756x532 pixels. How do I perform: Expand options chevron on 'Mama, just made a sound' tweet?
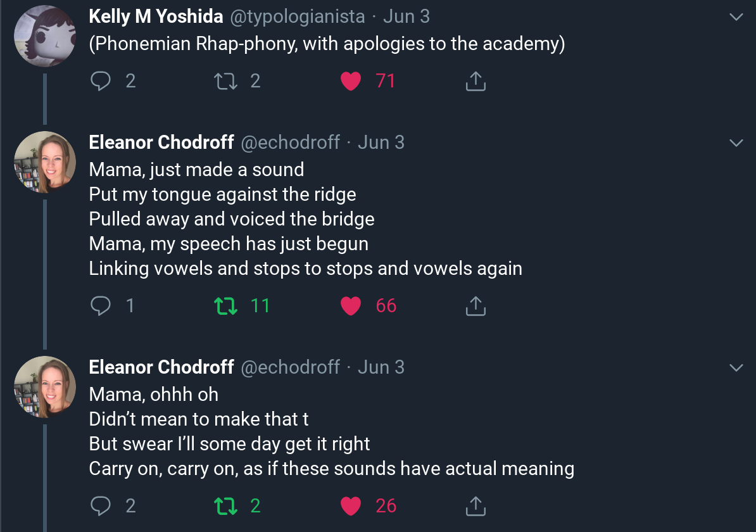point(736,143)
